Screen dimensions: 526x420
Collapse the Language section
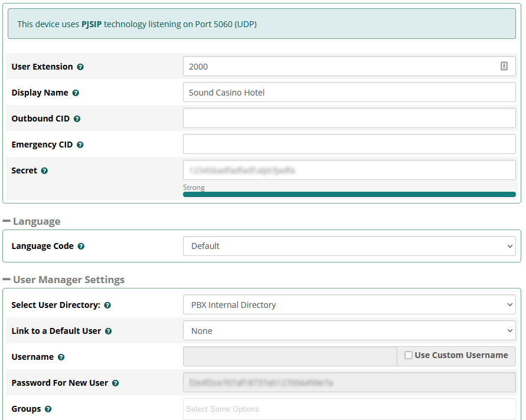[x=7, y=221]
